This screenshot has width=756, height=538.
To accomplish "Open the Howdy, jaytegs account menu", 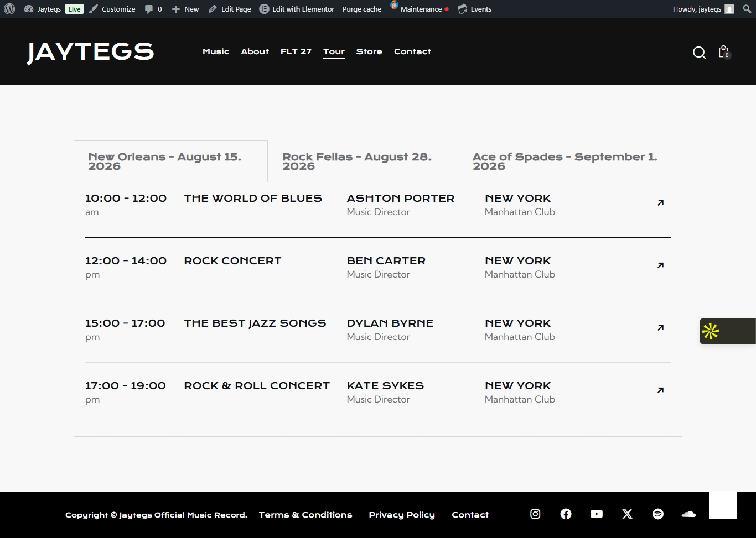I will pyautogui.click(x=703, y=9).
